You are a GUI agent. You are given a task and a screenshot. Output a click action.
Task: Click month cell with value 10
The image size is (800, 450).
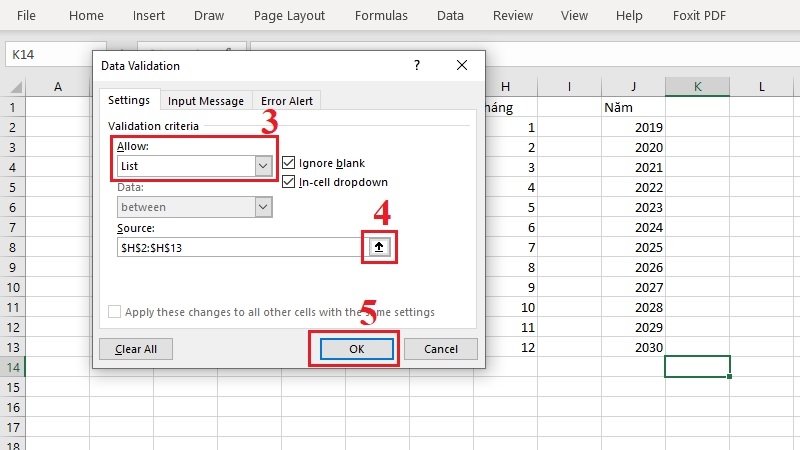coord(511,308)
